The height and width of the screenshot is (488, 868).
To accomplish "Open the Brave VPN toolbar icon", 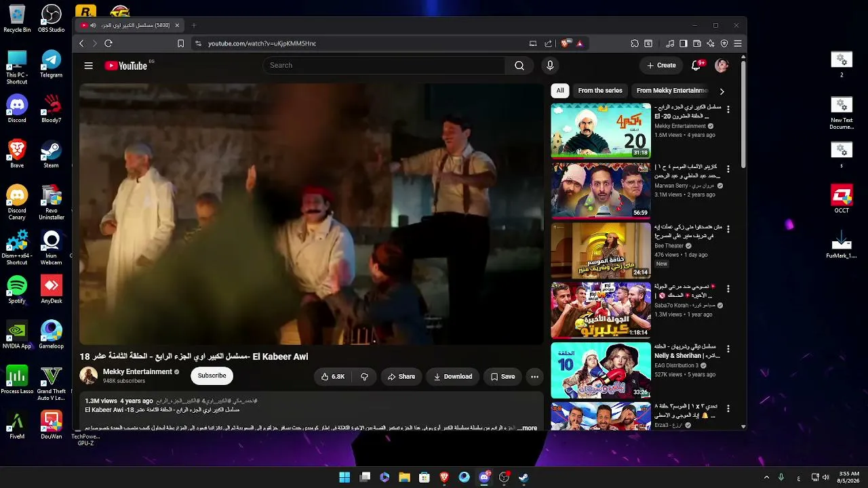I will (x=724, y=43).
